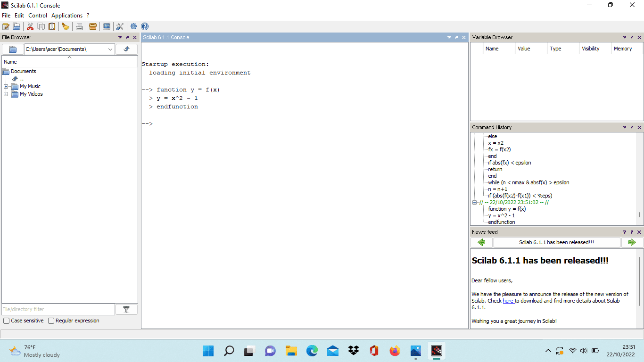Close the File Browser panel

(135, 37)
